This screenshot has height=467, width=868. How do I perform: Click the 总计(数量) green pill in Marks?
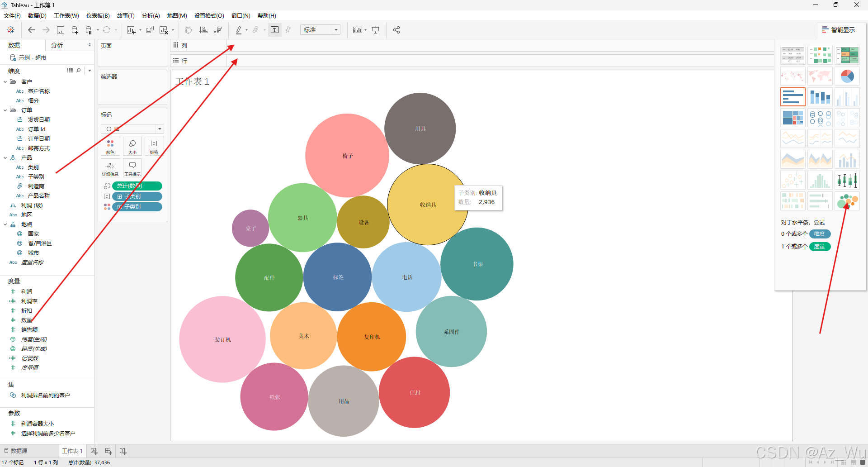click(x=137, y=186)
